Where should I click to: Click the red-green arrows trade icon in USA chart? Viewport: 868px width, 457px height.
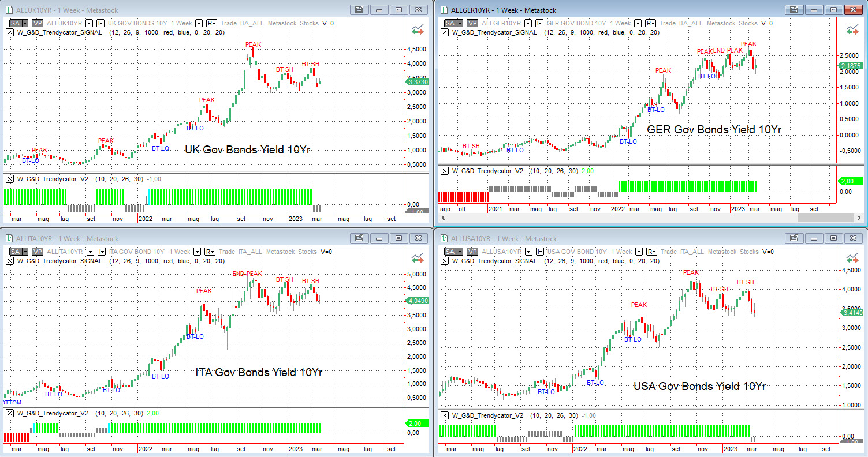[x=852, y=259]
